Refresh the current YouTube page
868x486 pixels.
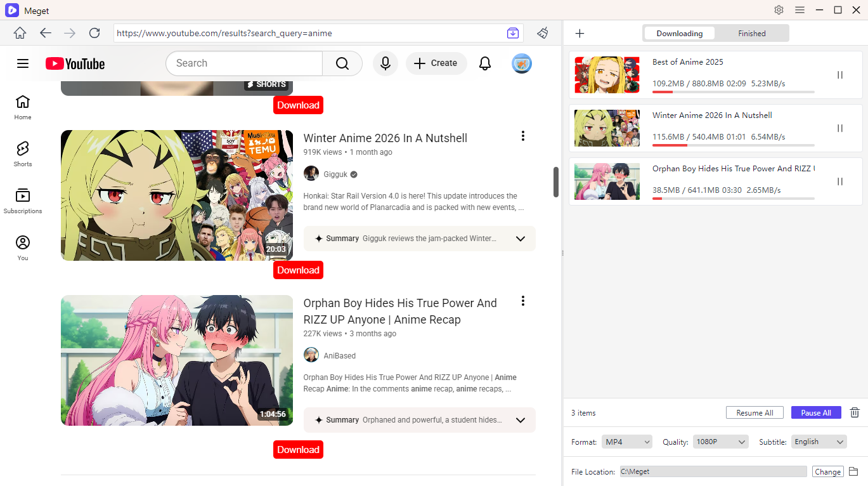pyautogui.click(x=94, y=33)
